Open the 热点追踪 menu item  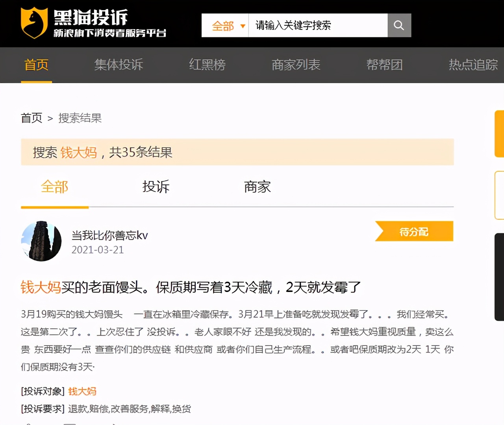click(x=472, y=65)
